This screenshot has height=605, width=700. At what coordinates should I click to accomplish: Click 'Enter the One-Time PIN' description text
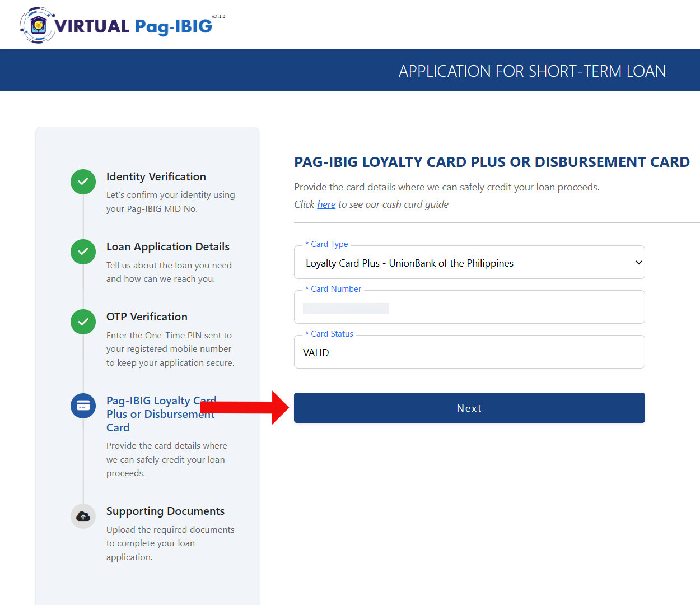click(x=170, y=349)
